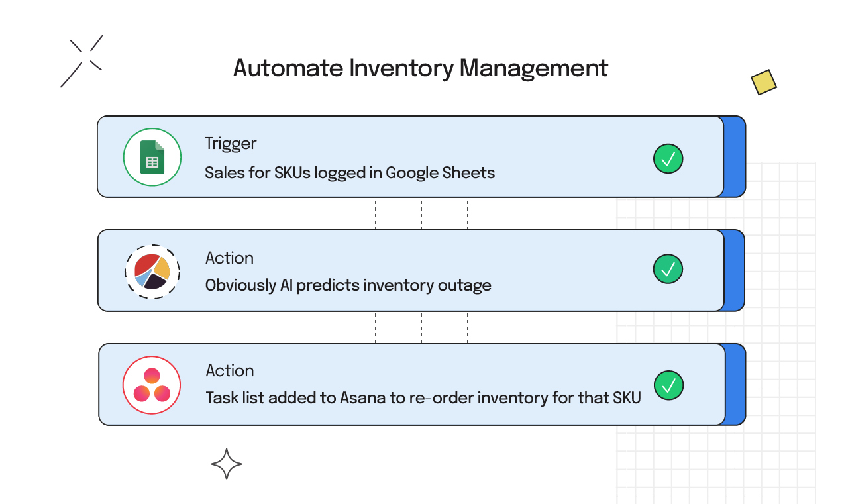Click the 'Trigger' label
Viewport: 842px width, 504px height.
click(x=231, y=144)
